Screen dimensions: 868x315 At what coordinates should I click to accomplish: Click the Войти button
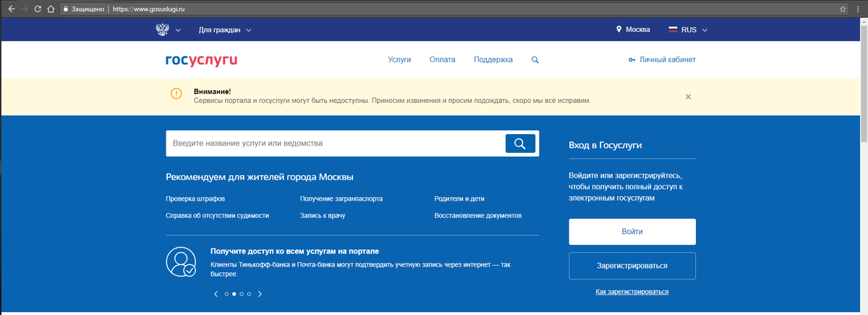pyautogui.click(x=632, y=232)
